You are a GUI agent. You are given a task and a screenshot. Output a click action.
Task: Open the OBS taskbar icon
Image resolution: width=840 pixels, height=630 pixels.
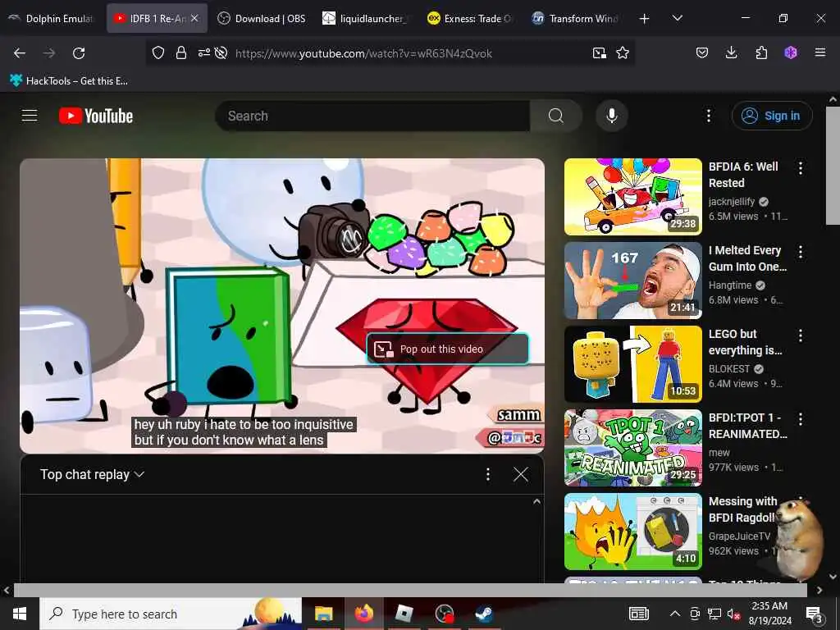(444, 614)
